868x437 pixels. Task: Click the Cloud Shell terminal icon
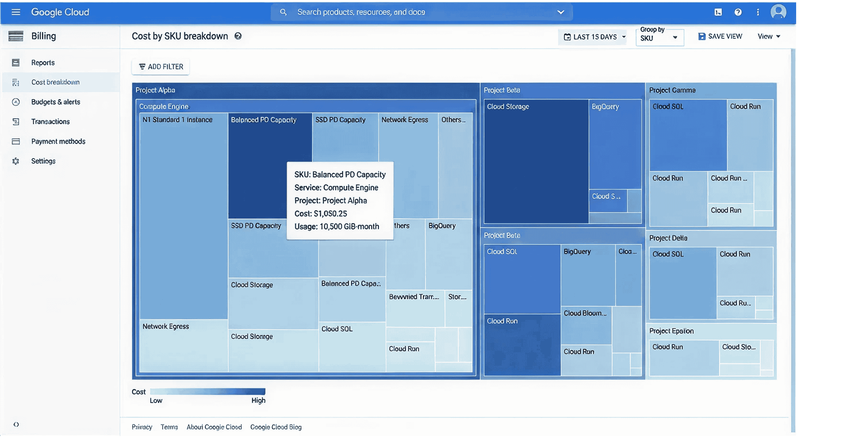[718, 12]
